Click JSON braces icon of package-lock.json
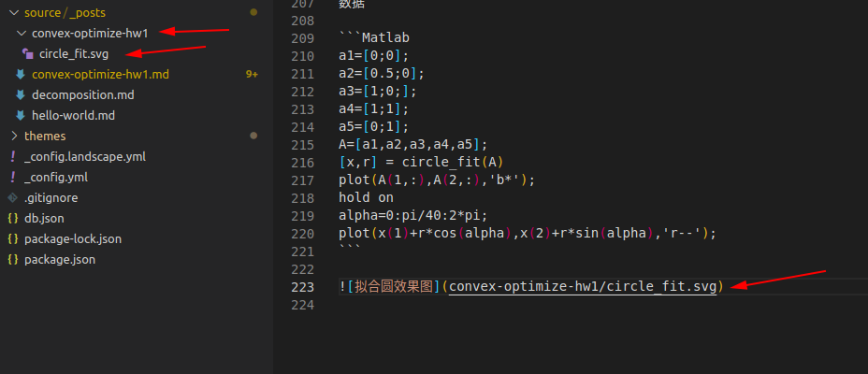Image resolution: width=868 pixels, height=374 pixels. (13, 239)
